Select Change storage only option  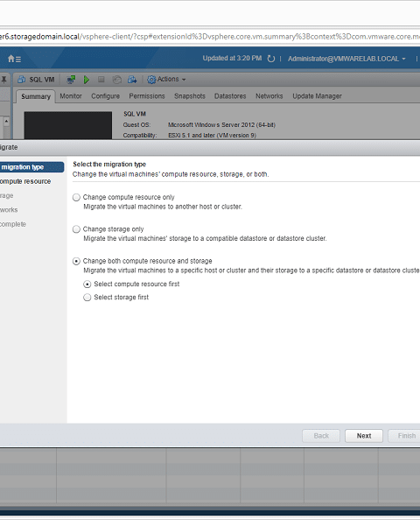pos(76,229)
